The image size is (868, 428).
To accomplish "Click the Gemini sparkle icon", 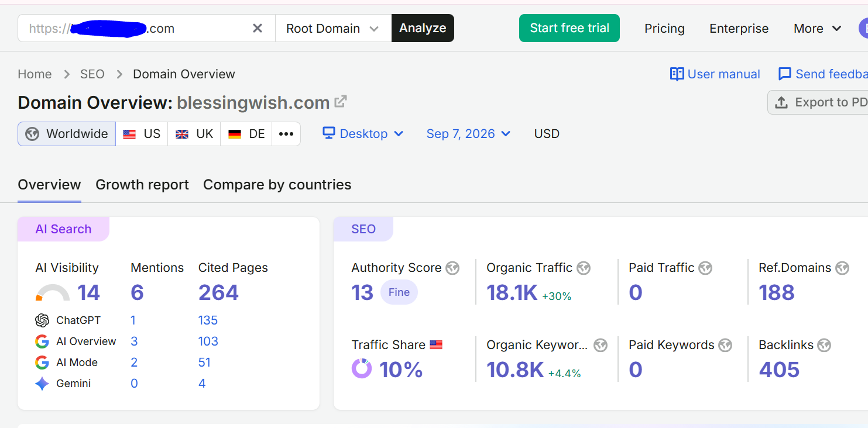I will pos(42,384).
